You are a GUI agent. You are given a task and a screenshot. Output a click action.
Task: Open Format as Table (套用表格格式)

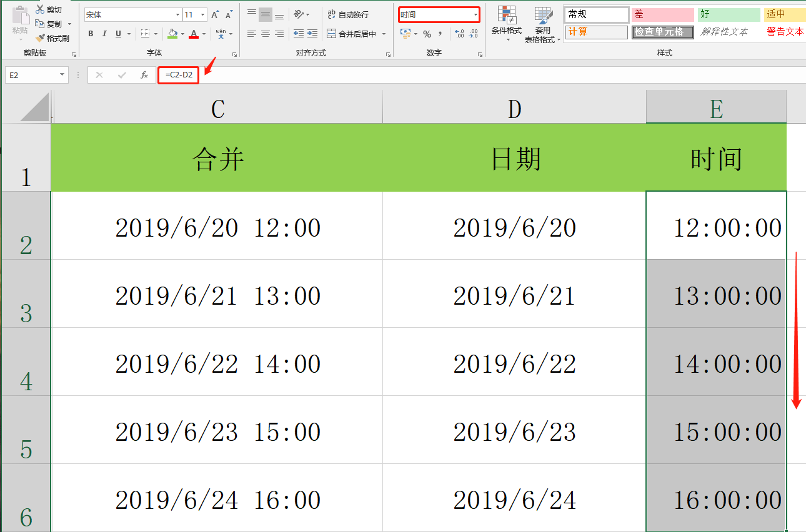point(543,25)
